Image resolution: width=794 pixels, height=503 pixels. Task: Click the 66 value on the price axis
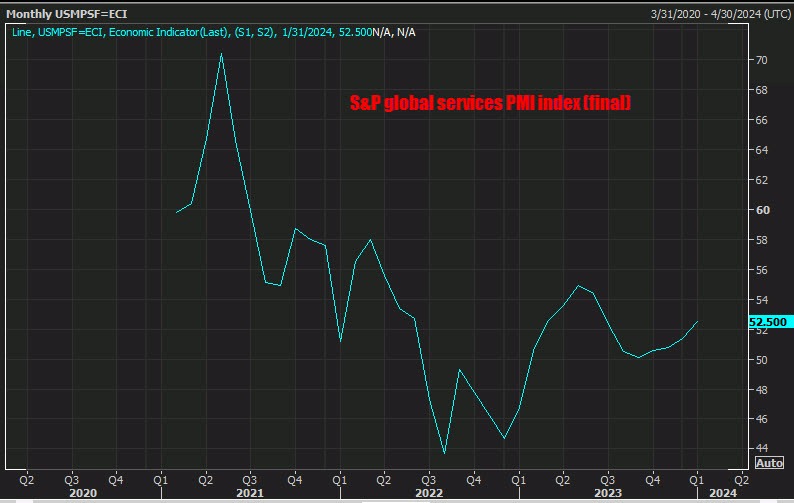(761, 120)
